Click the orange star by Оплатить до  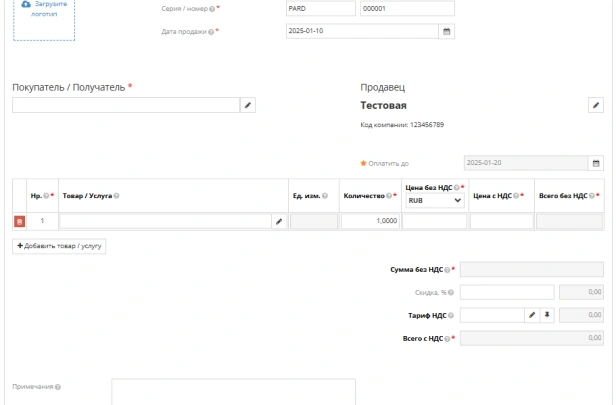pyautogui.click(x=363, y=163)
